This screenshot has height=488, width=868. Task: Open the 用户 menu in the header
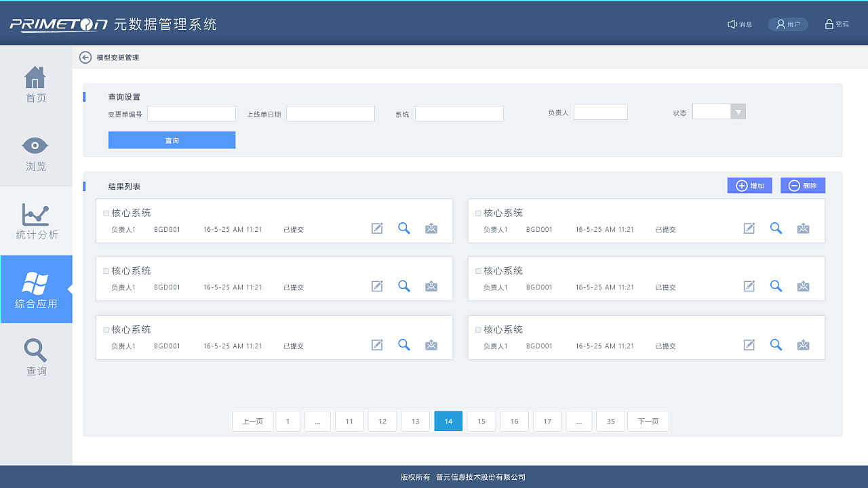click(788, 24)
